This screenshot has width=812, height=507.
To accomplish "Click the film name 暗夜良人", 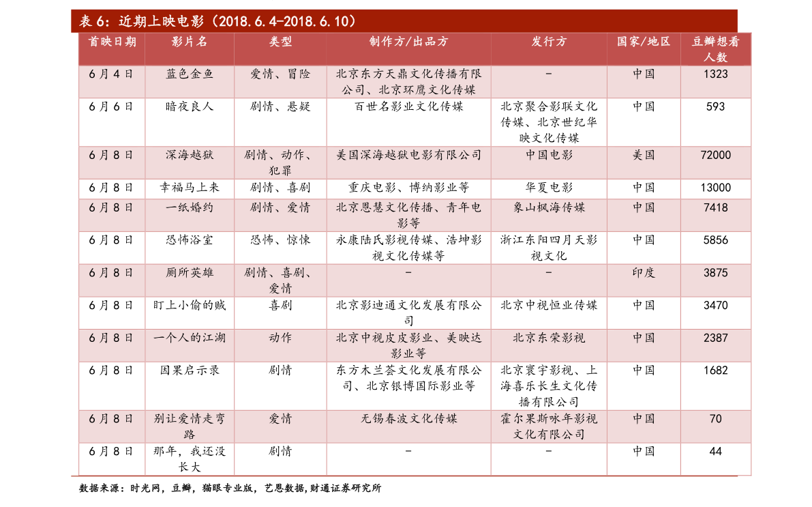I will click(x=190, y=107).
